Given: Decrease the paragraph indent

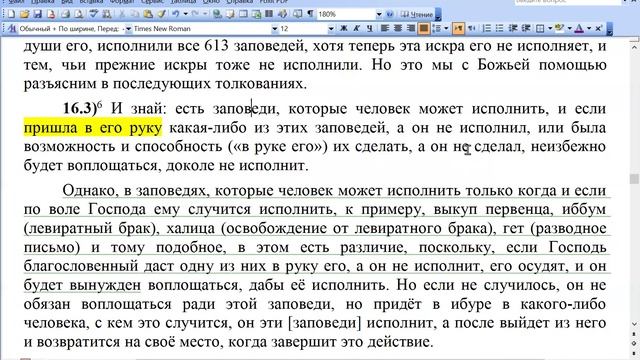Looking at the screenshot, I should [x=513, y=28].
